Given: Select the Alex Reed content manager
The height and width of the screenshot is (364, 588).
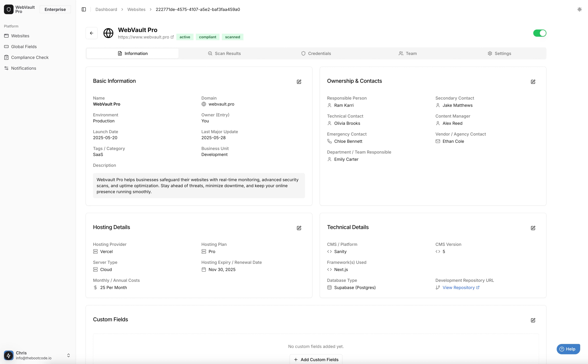Looking at the screenshot, I should click(x=452, y=123).
